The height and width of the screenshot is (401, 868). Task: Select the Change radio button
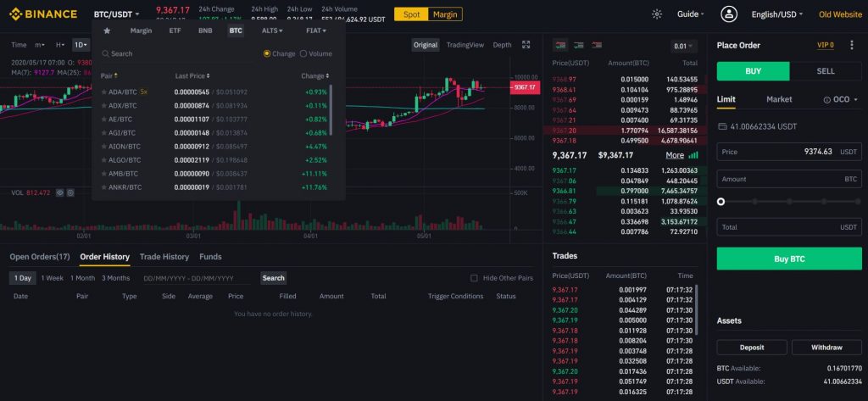point(267,53)
